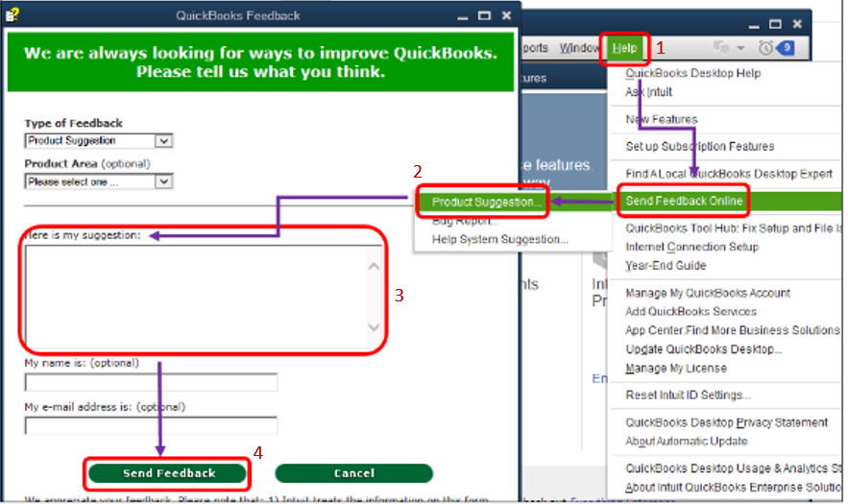The height and width of the screenshot is (504, 848).
Task: Choose Ask Intuit from Help menu
Action: [x=648, y=92]
